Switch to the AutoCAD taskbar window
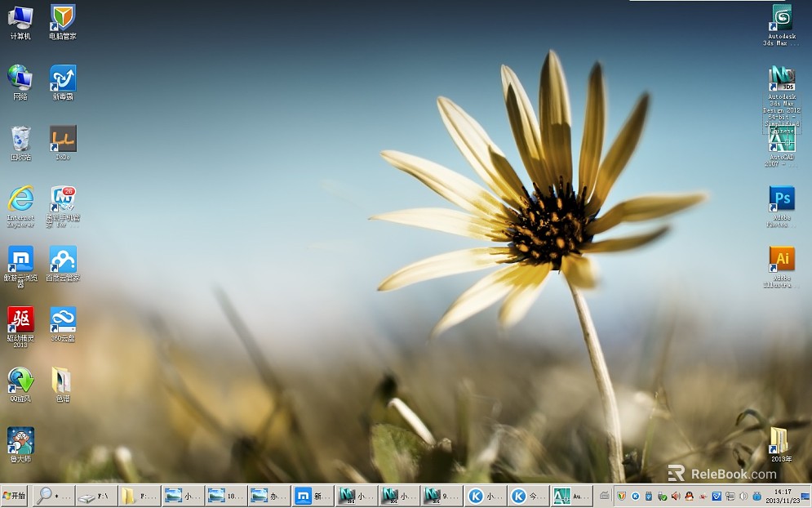The height and width of the screenshot is (508, 812). coord(570,496)
